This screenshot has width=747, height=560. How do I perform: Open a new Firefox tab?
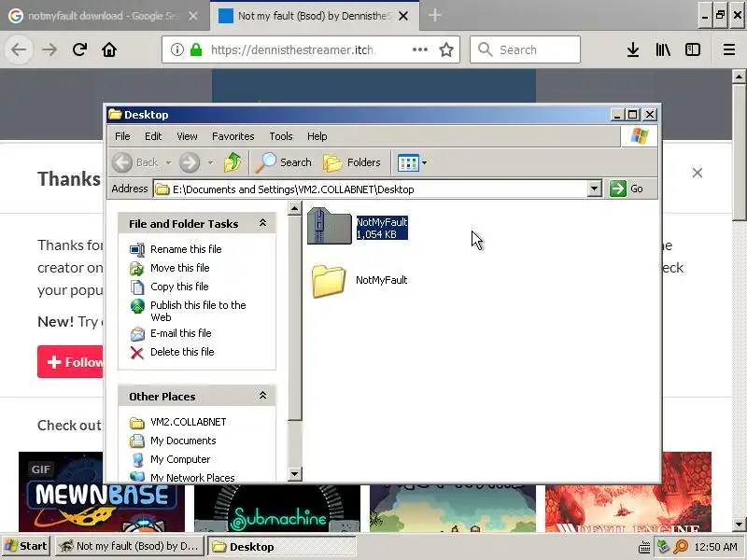click(434, 15)
